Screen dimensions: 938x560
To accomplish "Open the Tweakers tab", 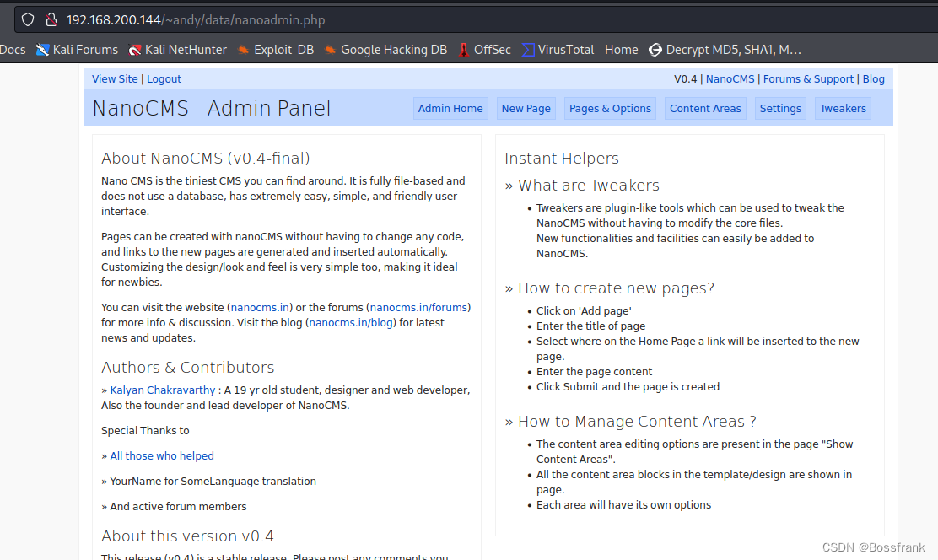I will point(843,108).
